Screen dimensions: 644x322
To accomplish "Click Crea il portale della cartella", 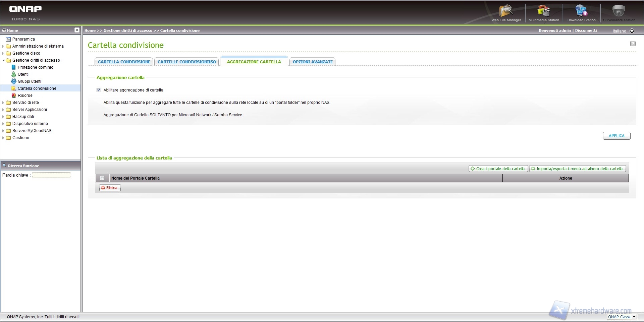I will click(x=498, y=169).
